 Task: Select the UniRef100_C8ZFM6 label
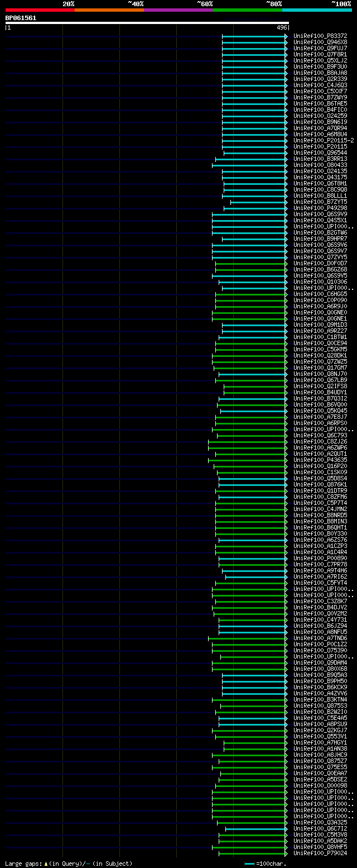tap(320, 497)
